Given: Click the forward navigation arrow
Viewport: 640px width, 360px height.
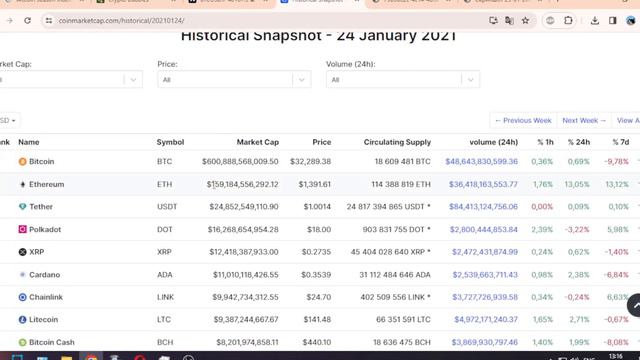Looking at the screenshot, I should [x=9, y=20].
